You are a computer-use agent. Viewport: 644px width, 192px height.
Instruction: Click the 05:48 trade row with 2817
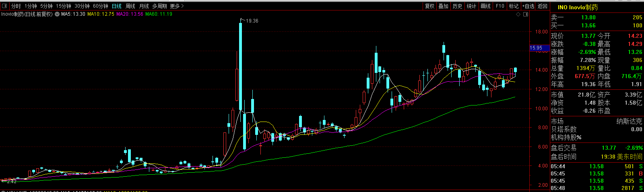point(597,188)
